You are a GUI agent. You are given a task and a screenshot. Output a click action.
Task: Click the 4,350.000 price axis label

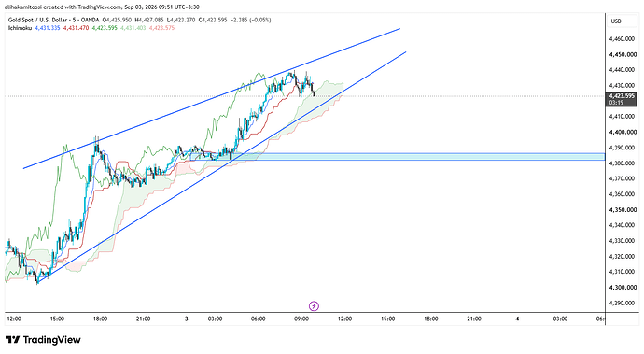pyautogui.click(x=623, y=209)
